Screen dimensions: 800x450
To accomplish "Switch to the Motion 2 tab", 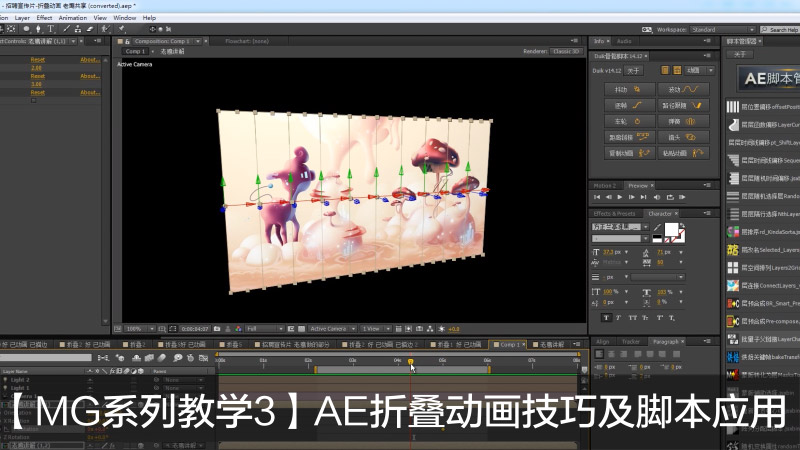I will point(605,185).
